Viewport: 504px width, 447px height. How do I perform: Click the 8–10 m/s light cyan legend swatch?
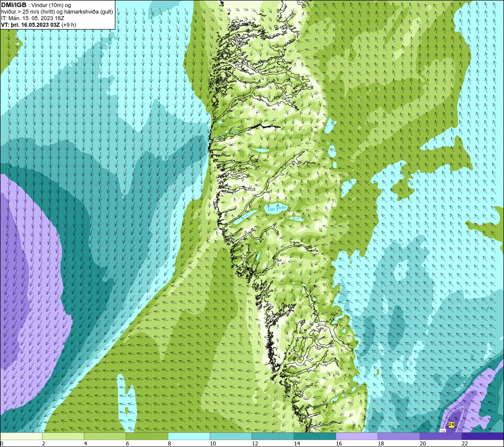click(189, 436)
